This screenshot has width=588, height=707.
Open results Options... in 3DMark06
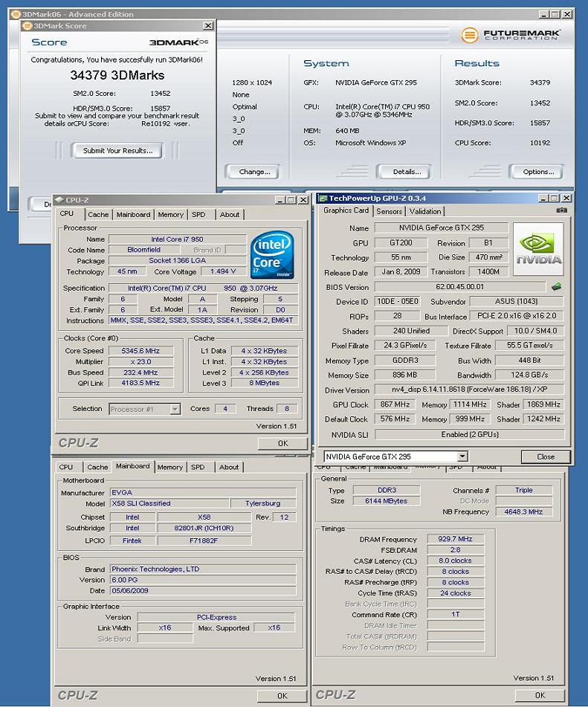point(538,172)
